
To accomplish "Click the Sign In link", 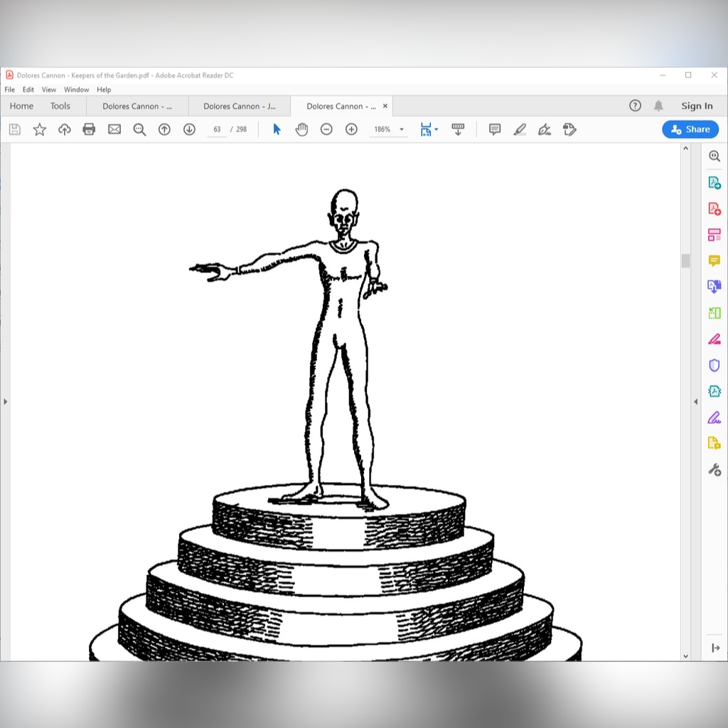I will click(697, 106).
